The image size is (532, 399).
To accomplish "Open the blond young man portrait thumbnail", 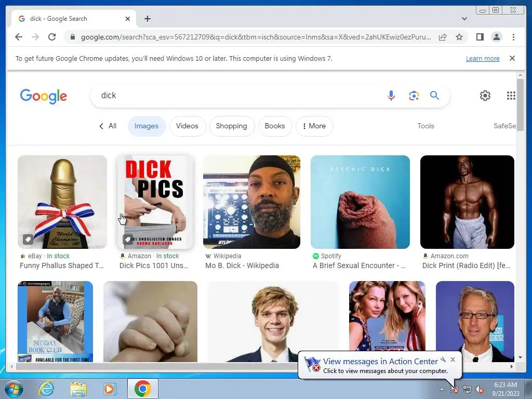I will pos(273,321).
